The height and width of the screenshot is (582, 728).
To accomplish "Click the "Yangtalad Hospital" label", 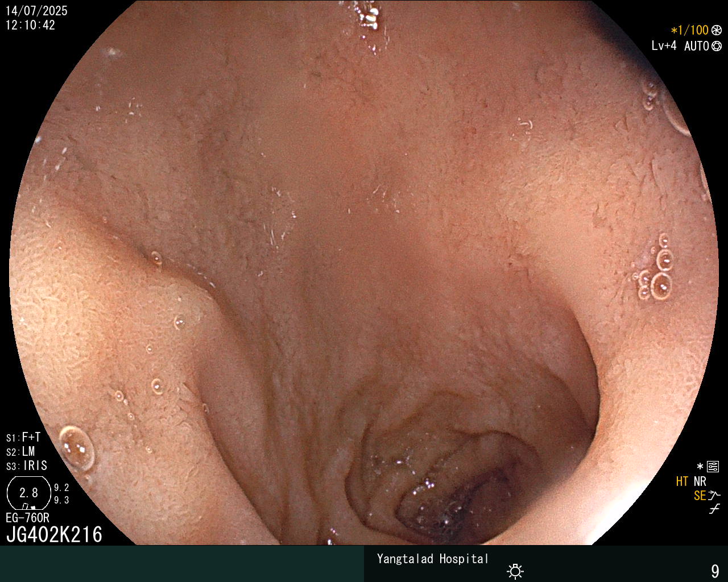I will [432, 559].
